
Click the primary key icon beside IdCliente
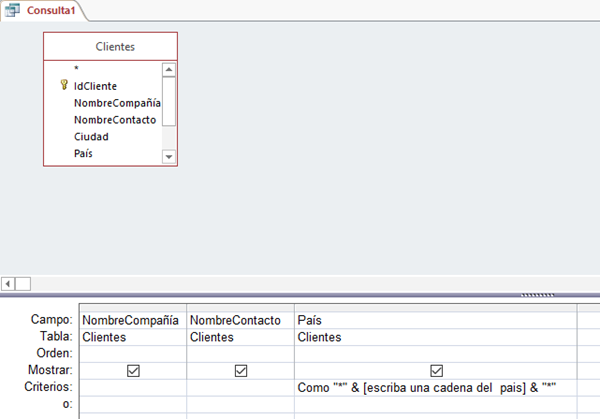[x=64, y=85]
